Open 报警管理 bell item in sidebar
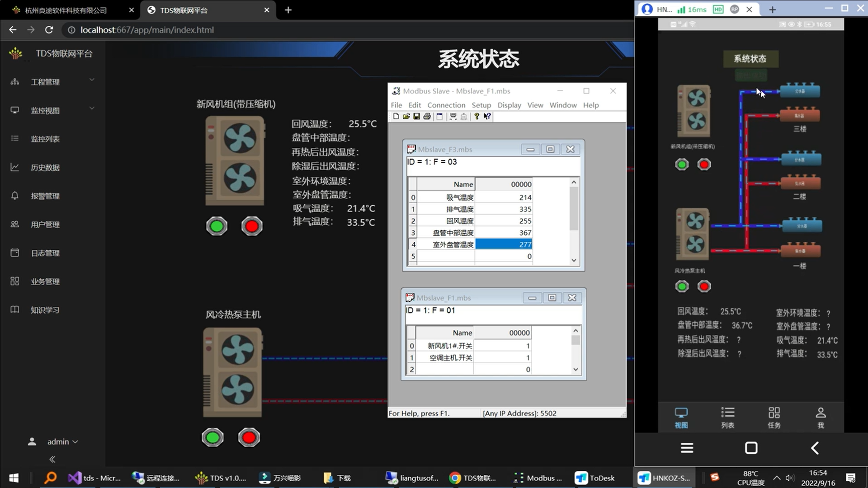The height and width of the screenshot is (488, 868). (45, 196)
